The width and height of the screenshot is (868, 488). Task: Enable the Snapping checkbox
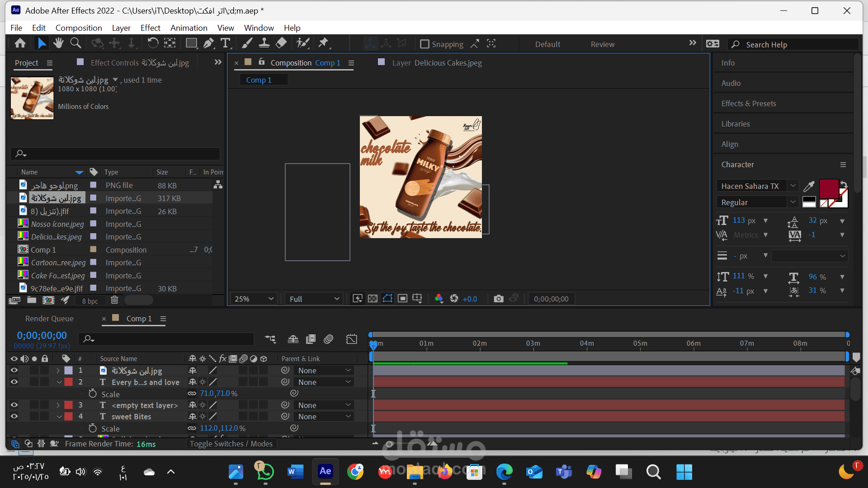425,44
